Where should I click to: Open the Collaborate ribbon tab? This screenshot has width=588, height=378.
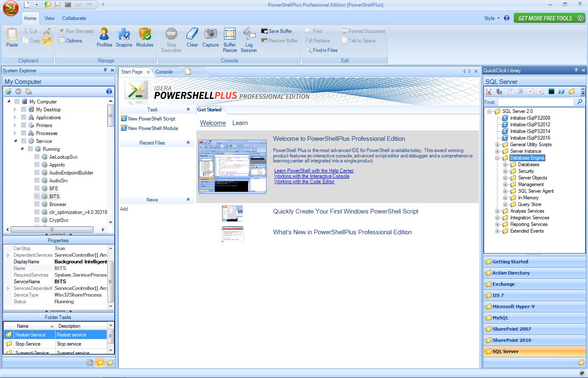[74, 18]
